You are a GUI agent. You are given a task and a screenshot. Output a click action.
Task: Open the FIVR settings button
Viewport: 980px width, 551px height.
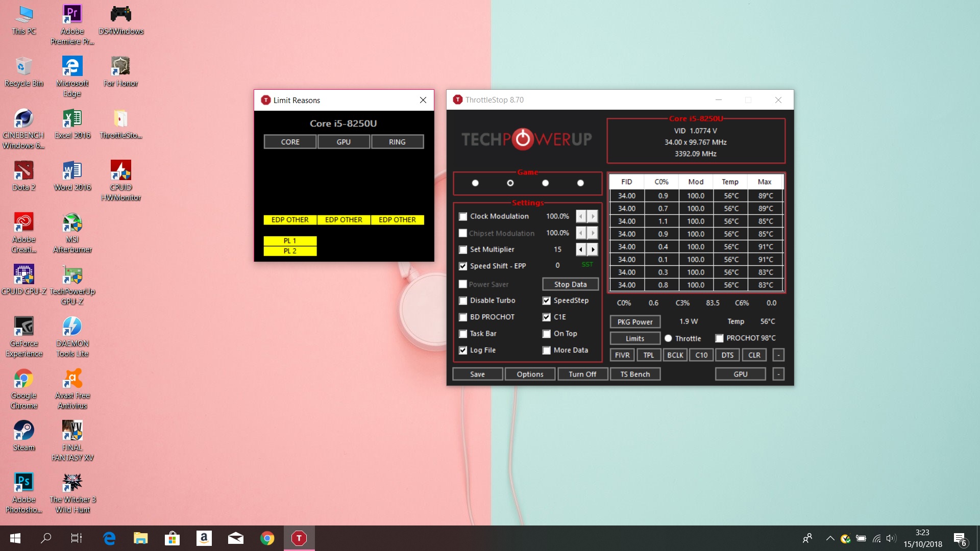[x=622, y=355]
